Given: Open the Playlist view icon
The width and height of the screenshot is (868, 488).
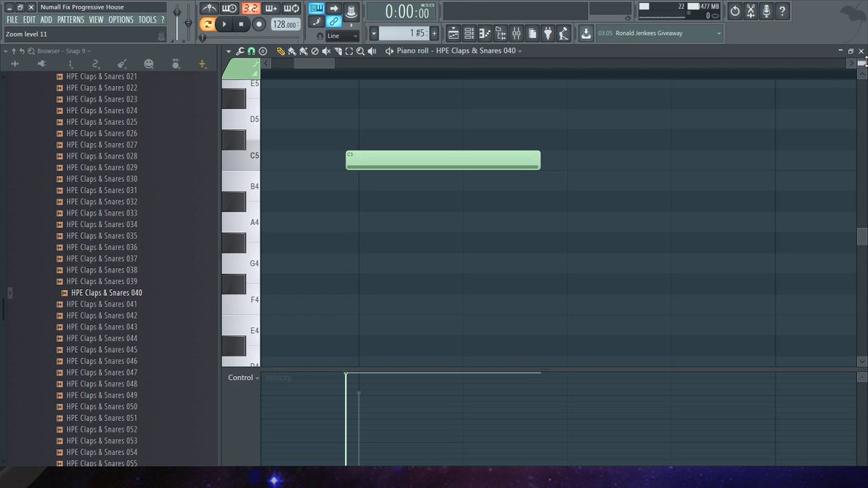Looking at the screenshot, I should [454, 33].
